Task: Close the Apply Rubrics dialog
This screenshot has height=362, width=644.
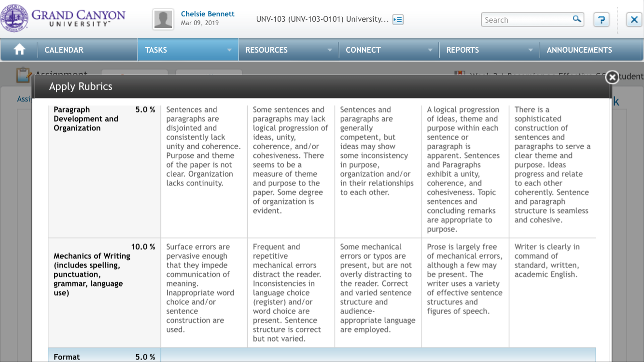Action: click(x=612, y=77)
